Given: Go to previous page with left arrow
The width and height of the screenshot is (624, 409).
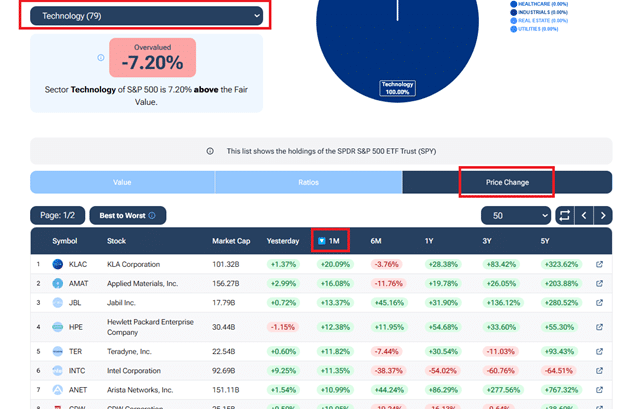Looking at the screenshot, I should tap(585, 215).
